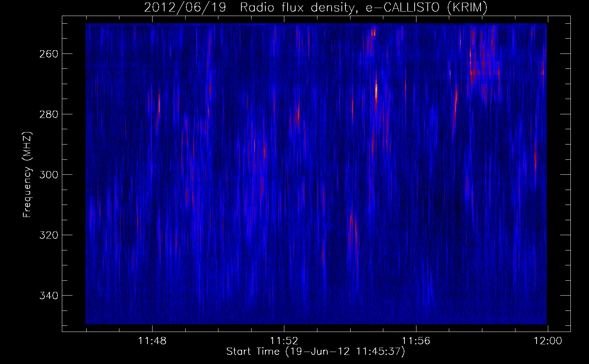The height and width of the screenshot is (364, 589).
Task: Select the 320 frequency axis label
Action: point(48,235)
